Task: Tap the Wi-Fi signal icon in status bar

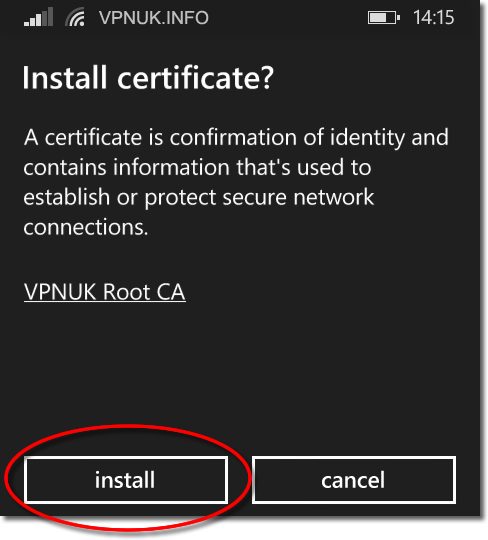Action: [75, 18]
